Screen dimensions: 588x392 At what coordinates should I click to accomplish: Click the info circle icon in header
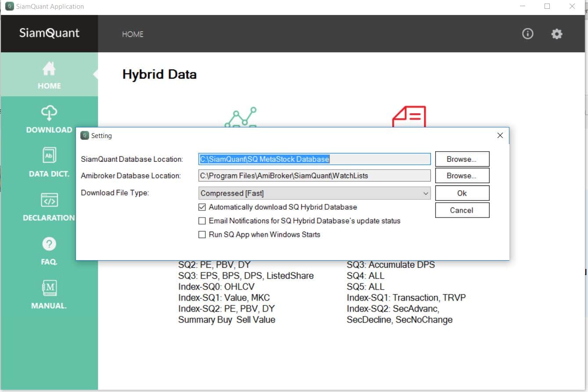point(527,34)
